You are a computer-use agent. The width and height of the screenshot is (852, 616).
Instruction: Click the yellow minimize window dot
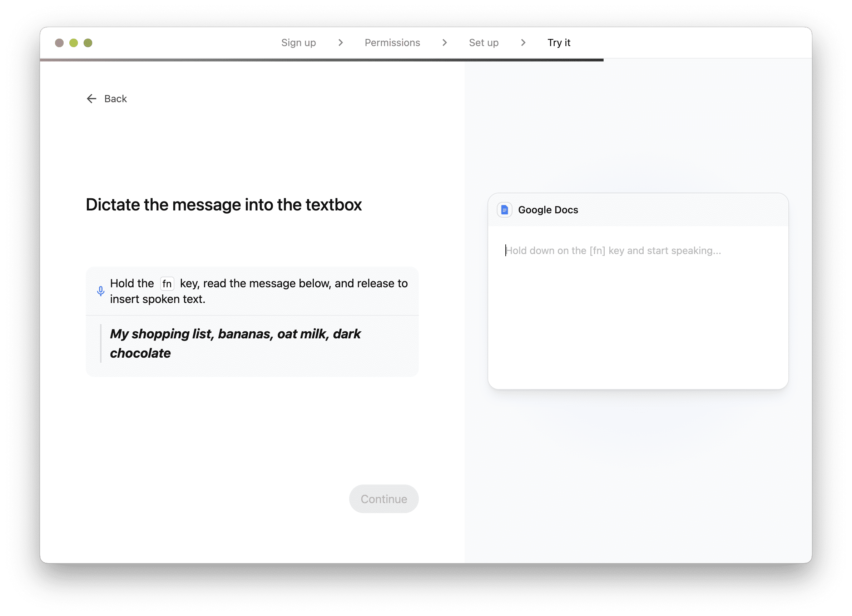click(74, 43)
